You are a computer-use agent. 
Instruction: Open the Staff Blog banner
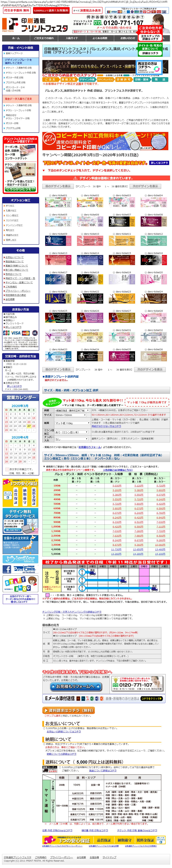[20, 583]
